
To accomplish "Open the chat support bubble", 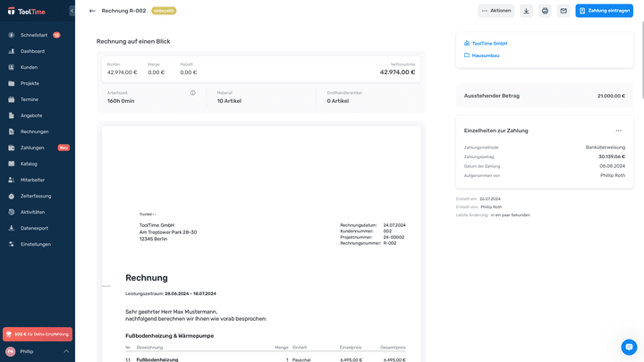I will [629, 347].
